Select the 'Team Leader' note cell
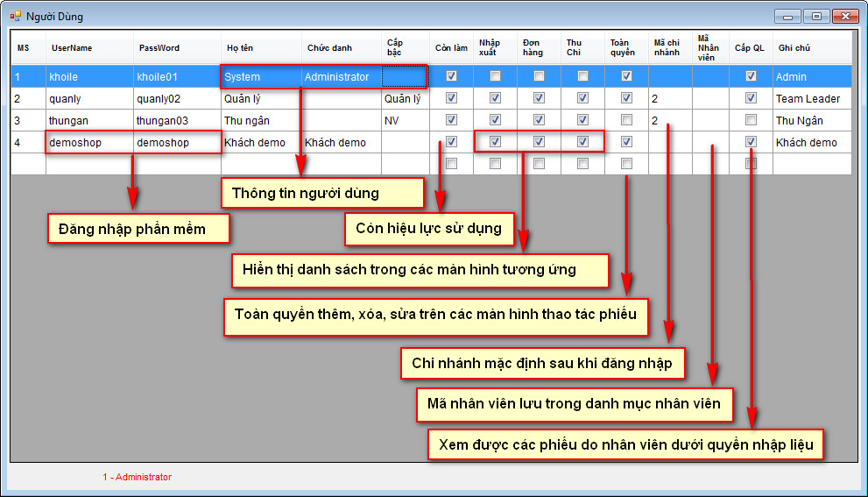 812,99
